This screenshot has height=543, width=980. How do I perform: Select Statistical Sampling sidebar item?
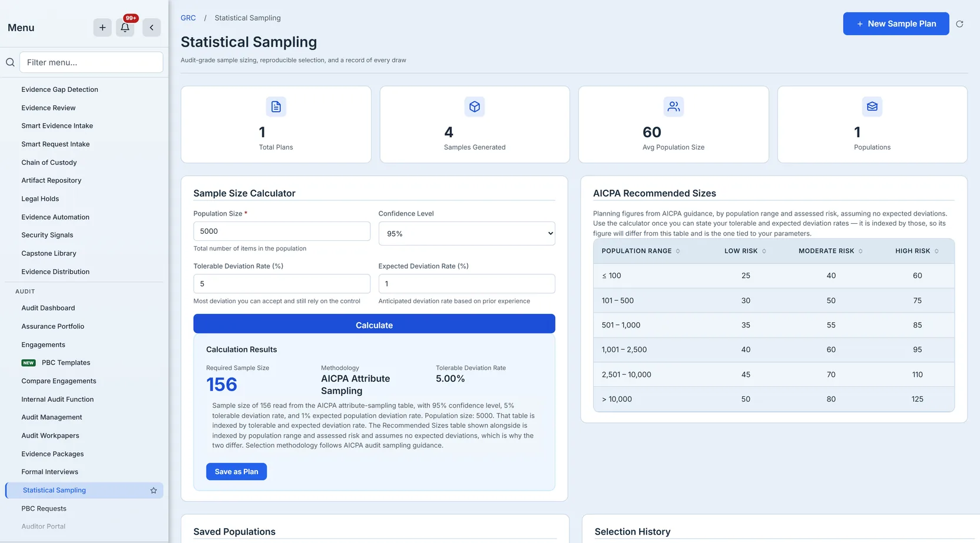[x=84, y=490]
